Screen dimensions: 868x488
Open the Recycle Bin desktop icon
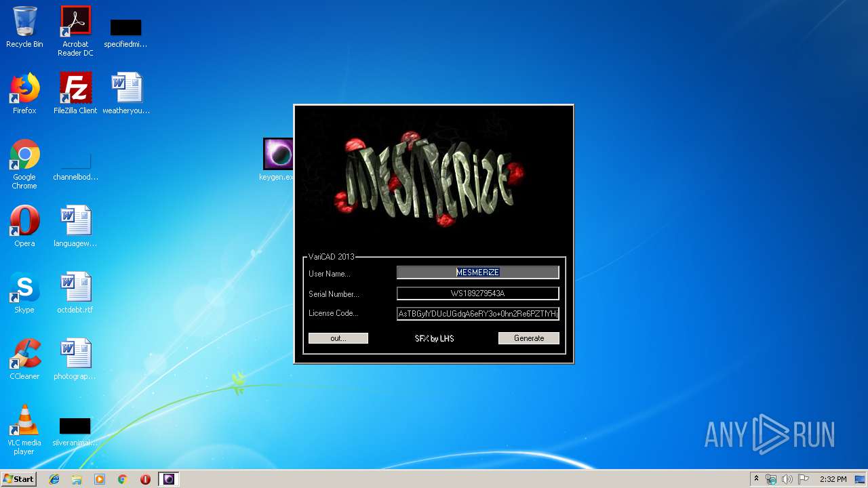point(24,28)
